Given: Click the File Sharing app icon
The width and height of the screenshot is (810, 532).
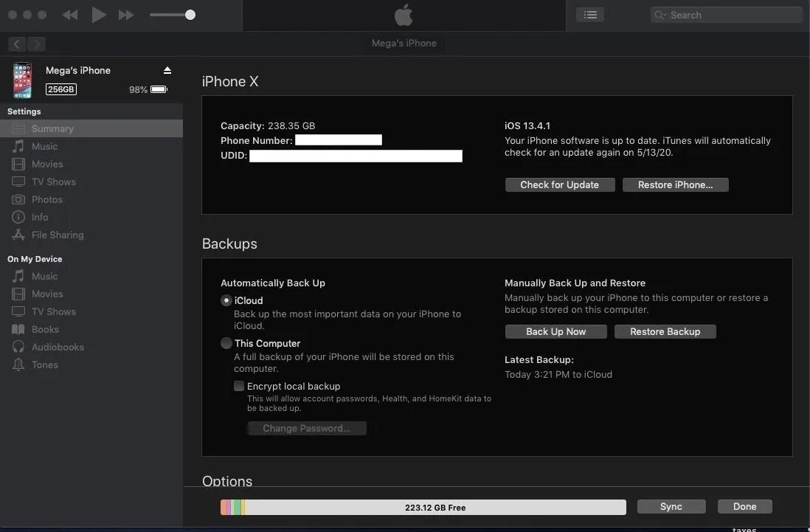Looking at the screenshot, I should pyautogui.click(x=18, y=235).
